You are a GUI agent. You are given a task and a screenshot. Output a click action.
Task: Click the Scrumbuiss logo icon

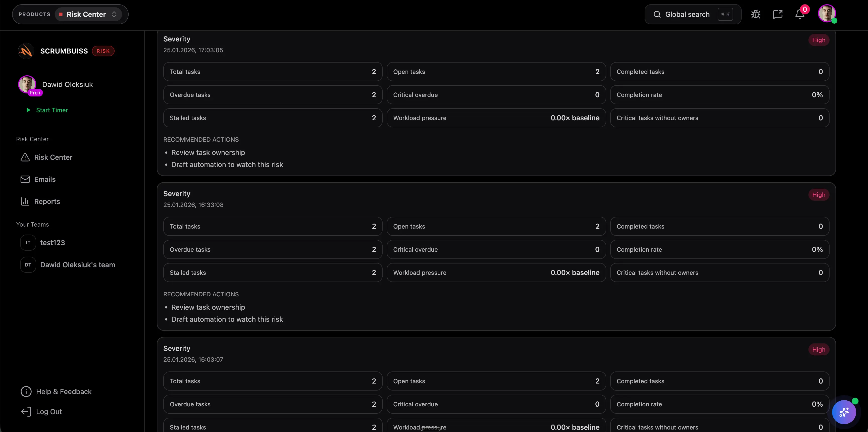(x=26, y=51)
